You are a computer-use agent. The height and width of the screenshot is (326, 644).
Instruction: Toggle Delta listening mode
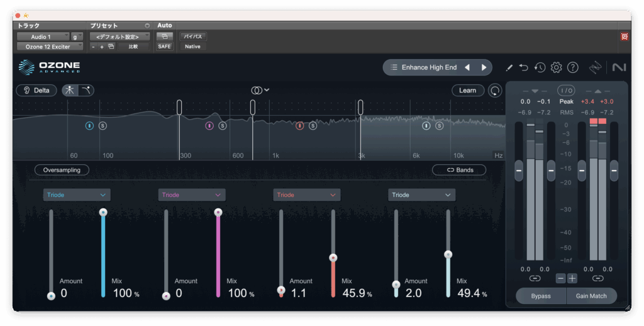coord(36,90)
